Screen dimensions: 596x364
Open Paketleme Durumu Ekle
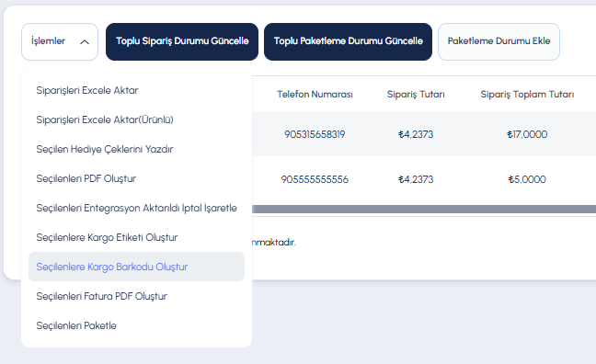pos(499,41)
